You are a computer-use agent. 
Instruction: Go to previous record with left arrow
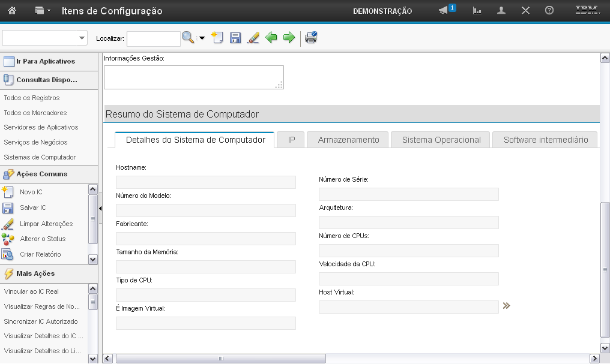271,38
